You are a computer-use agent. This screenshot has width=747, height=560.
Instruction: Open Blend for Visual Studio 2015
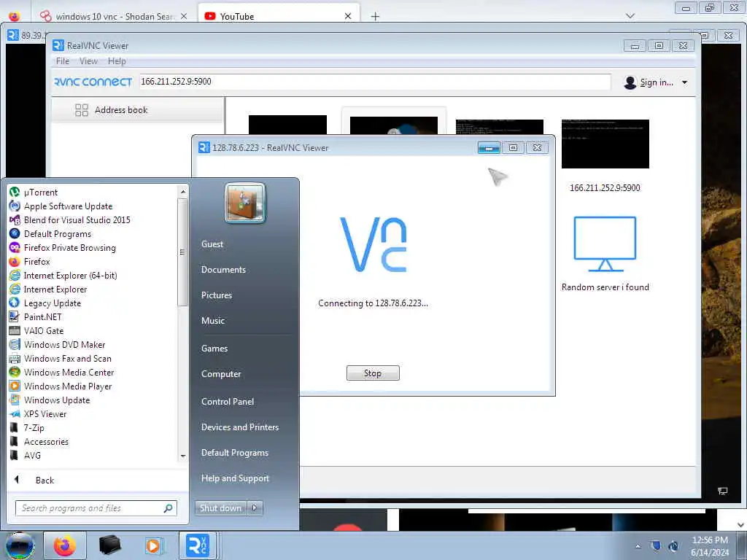tap(77, 220)
